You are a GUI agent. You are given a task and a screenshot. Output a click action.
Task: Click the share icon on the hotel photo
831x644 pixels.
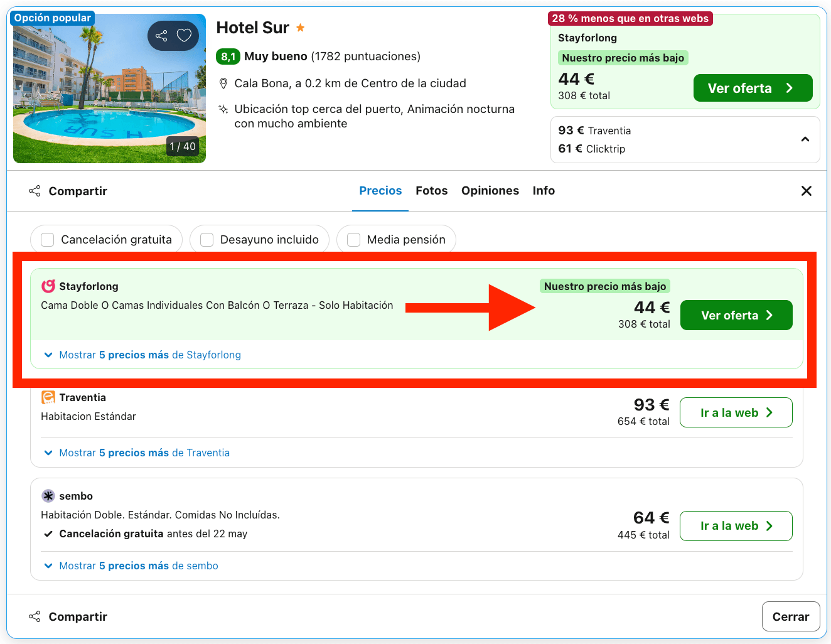pos(161,36)
